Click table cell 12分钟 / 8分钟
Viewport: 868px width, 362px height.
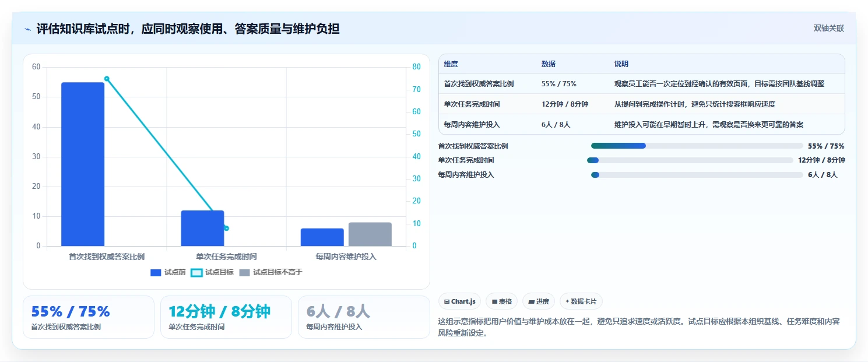pos(564,104)
